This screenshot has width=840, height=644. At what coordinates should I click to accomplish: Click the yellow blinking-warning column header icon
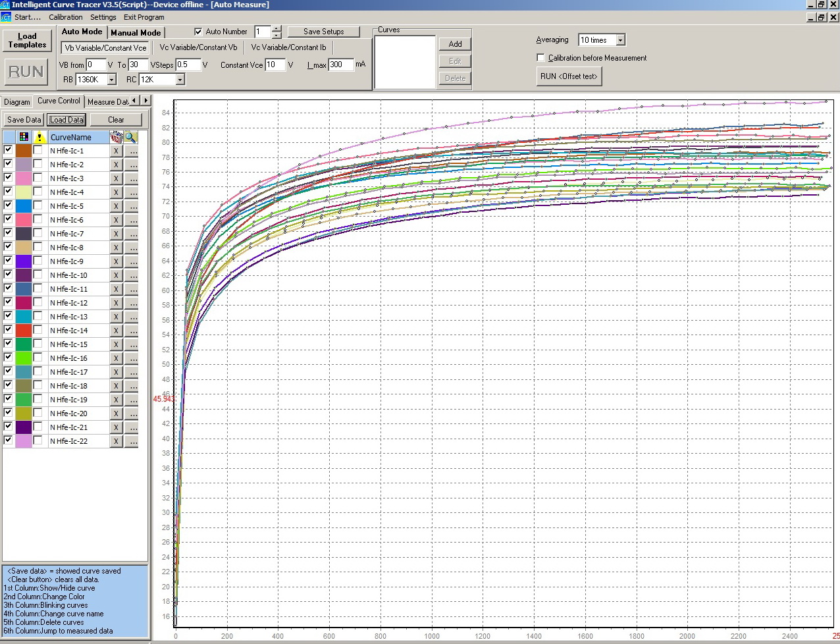tap(39, 137)
